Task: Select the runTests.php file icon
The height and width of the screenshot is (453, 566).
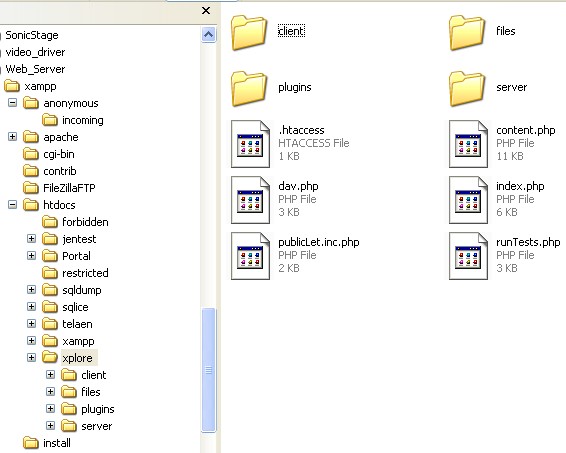Action: tap(469, 256)
